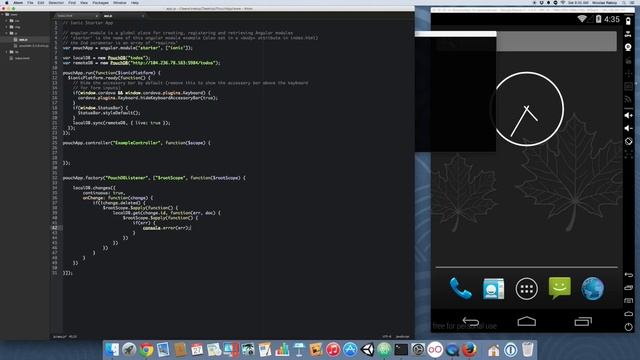Image resolution: width=640 pixels, height=360 pixels.
Task: Close the app.js editor tab
Action: coord(143,16)
